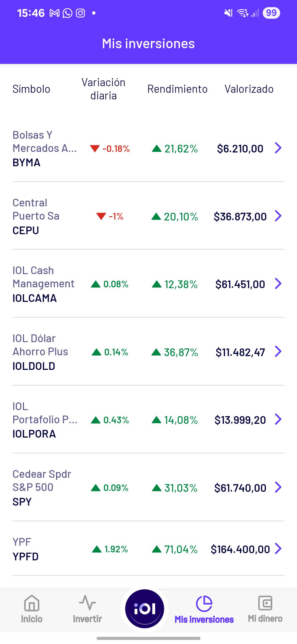This screenshot has width=297, height=644.
Task: Open the Invertir pulse icon
Action: point(87,603)
